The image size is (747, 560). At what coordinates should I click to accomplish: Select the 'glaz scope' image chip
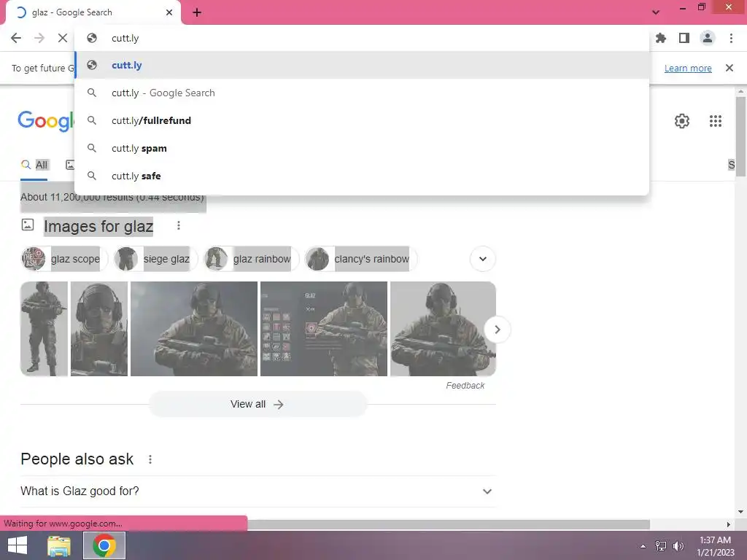coord(64,259)
